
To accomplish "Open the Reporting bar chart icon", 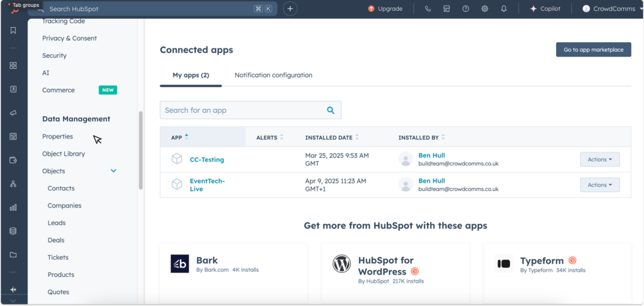I will (13, 207).
